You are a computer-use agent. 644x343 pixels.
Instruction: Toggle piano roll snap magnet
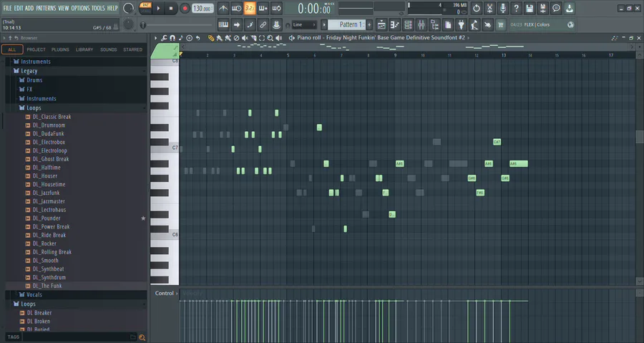(172, 38)
